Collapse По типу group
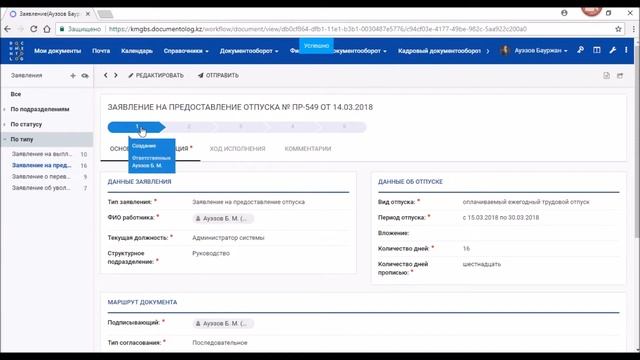 pyautogui.click(x=21, y=140)
